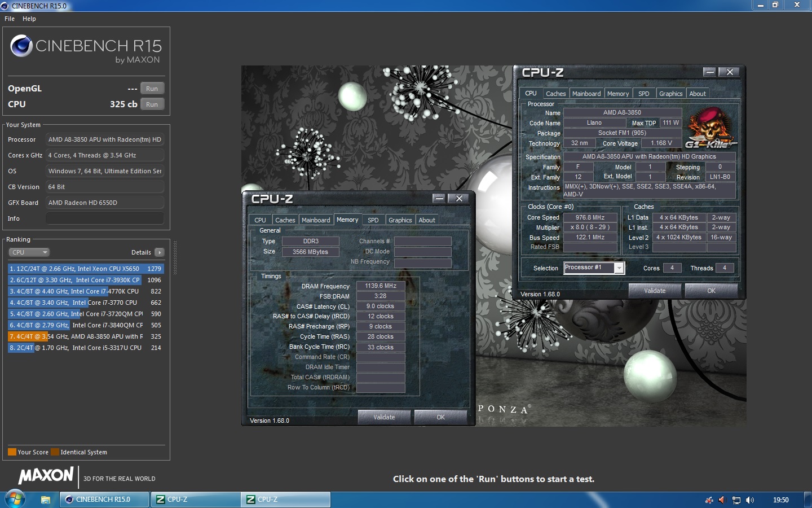Run the CPU benchmark test
This screenshot has height=508, width=812.
point(152,104)
